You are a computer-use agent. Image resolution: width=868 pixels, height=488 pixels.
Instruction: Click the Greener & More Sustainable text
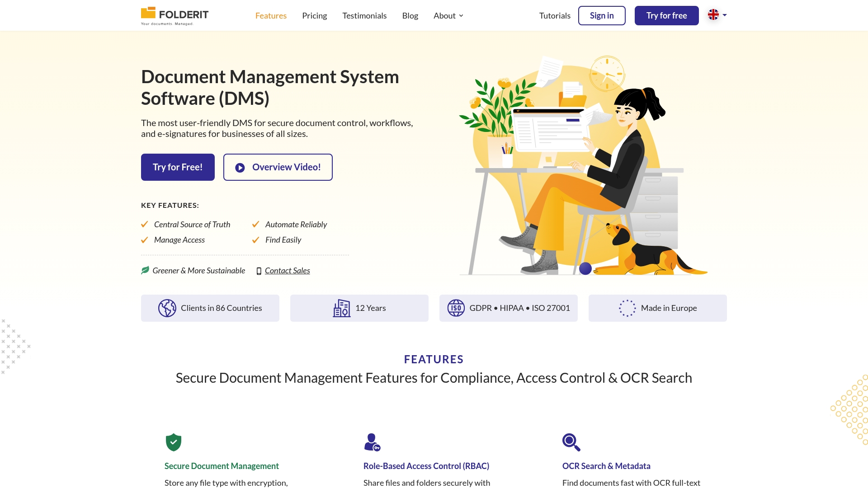[x=199, y=271]
